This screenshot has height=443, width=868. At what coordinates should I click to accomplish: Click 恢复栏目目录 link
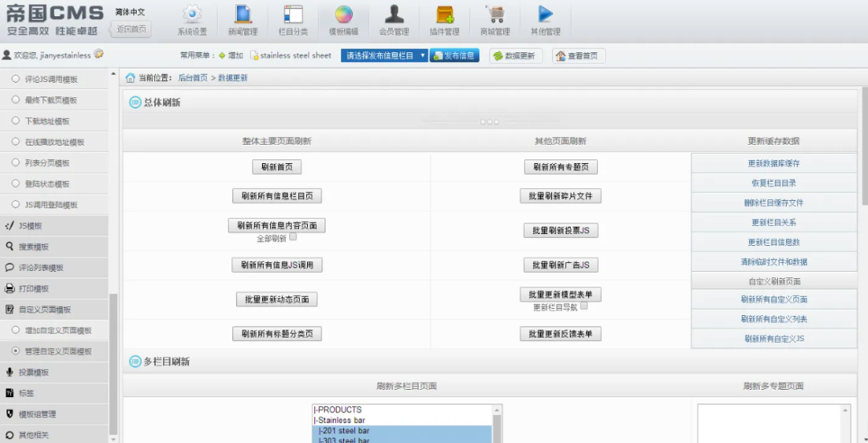774,183
